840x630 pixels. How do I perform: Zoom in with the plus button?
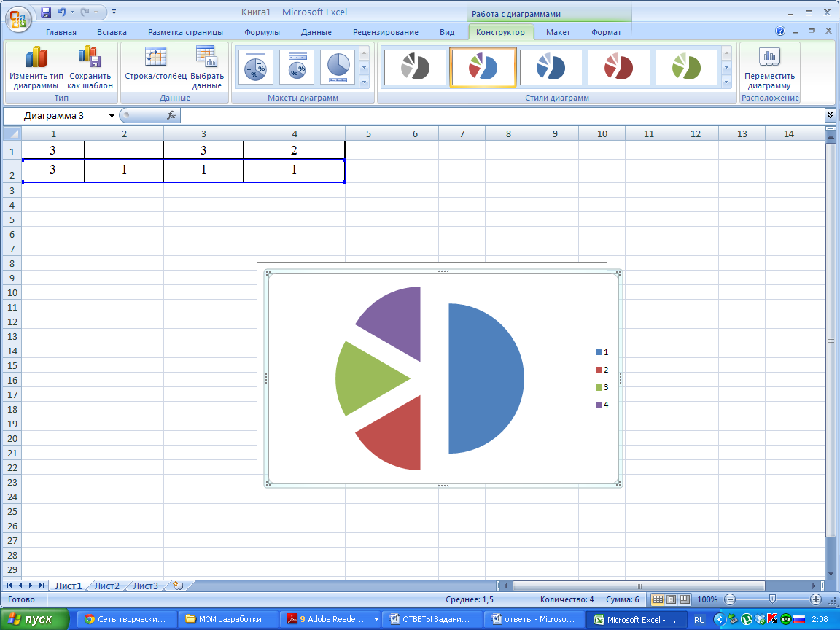click(x=815, y=599)
